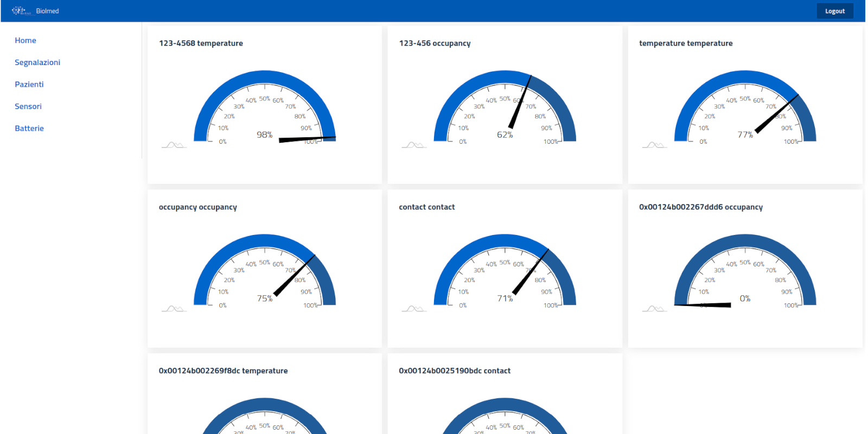
Task: Select Sensori from the sidebar
Action: click(28, 106)
